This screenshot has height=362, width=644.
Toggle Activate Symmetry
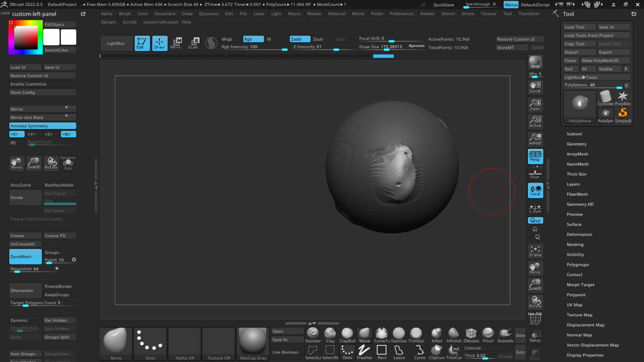pyautogui.click(x=43, y=126)
